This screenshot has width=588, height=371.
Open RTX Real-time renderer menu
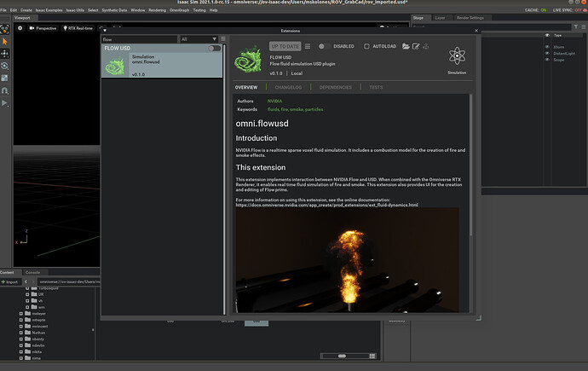(x=78, y=28)
